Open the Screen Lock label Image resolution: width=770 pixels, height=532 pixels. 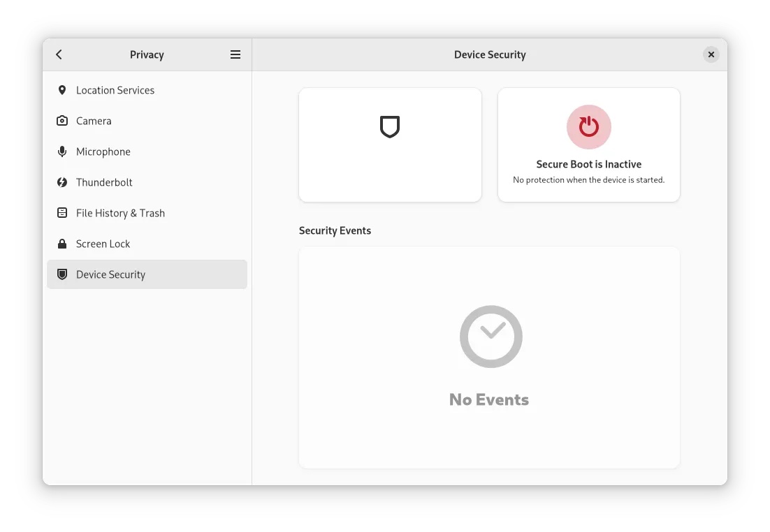(103, 244)
